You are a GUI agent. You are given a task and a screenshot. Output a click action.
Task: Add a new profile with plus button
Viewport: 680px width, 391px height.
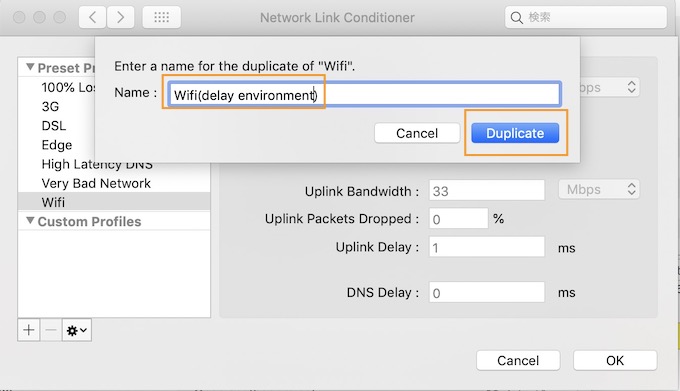coord(29,330)
